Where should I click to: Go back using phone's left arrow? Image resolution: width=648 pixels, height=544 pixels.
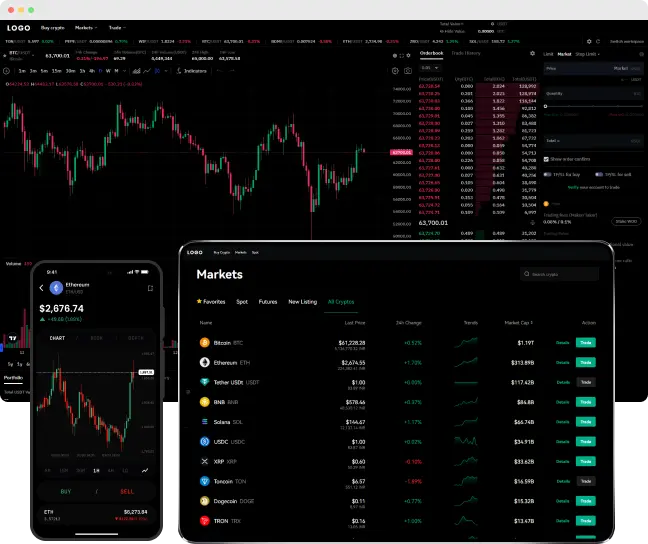coord(41,288)
